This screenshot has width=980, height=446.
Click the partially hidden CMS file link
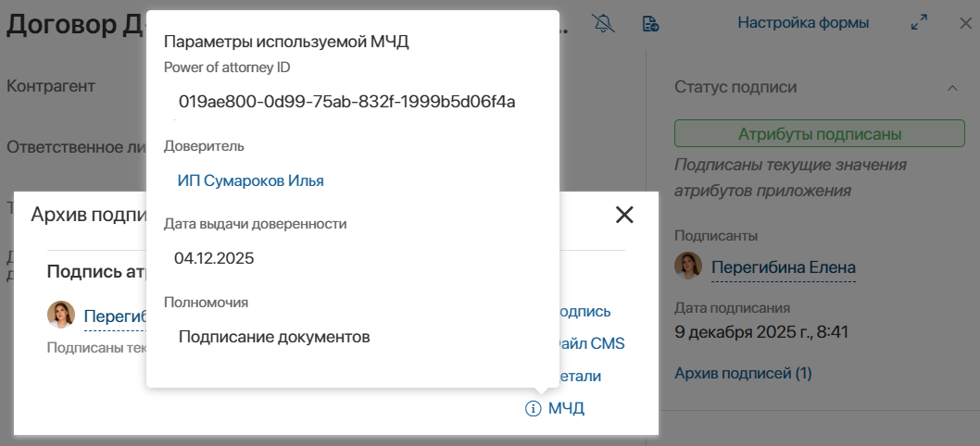[x=592, y=343]
